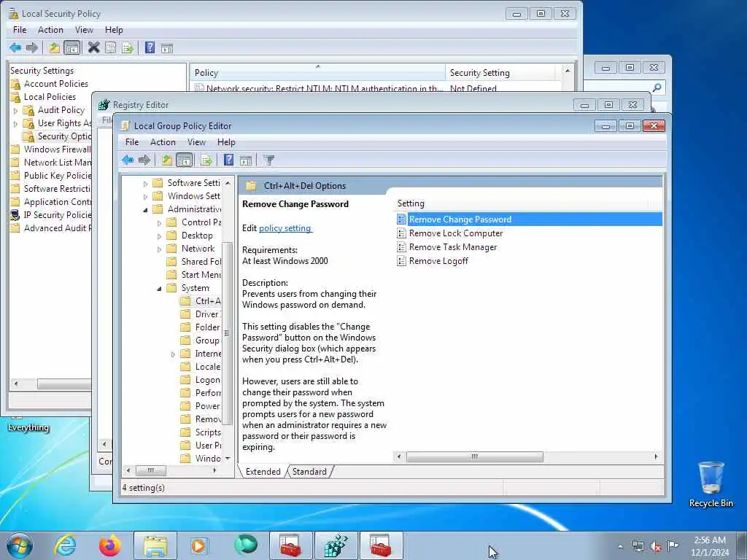Switch to Standard tab
Screen dimensions: 747x560
click(309, 472)
